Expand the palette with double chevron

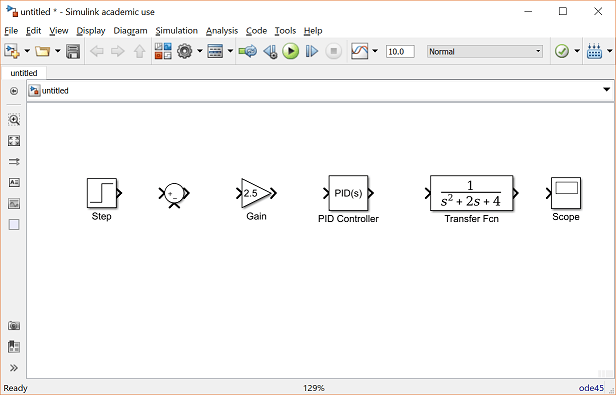[x=14, y=368]
